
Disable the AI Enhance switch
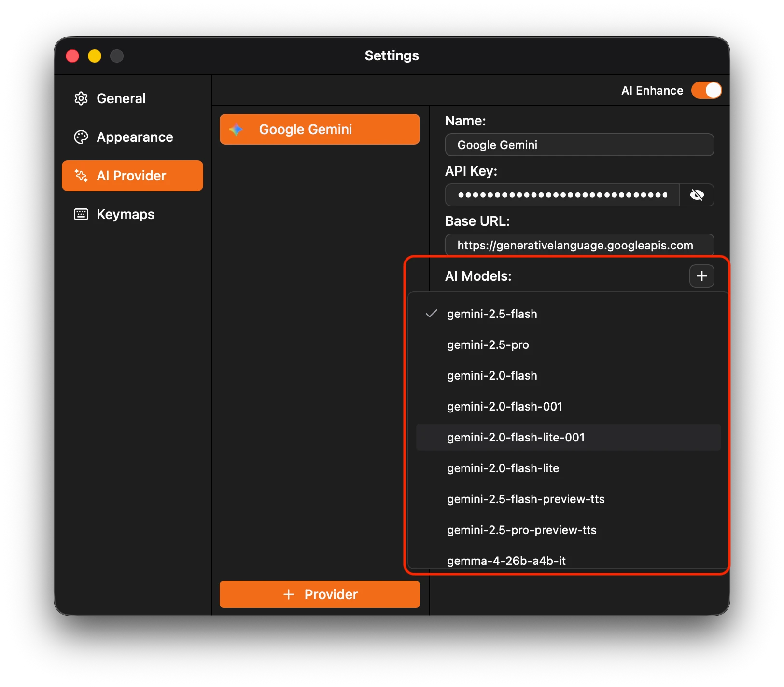(x=707, y=90)
